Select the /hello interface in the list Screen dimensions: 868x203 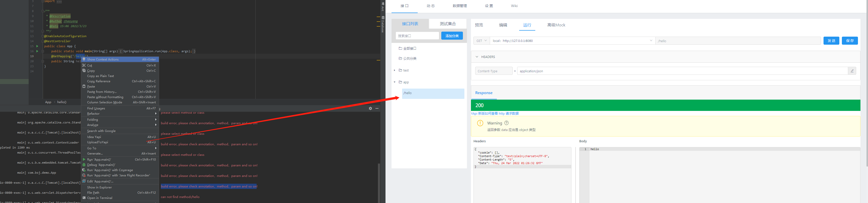433,93
